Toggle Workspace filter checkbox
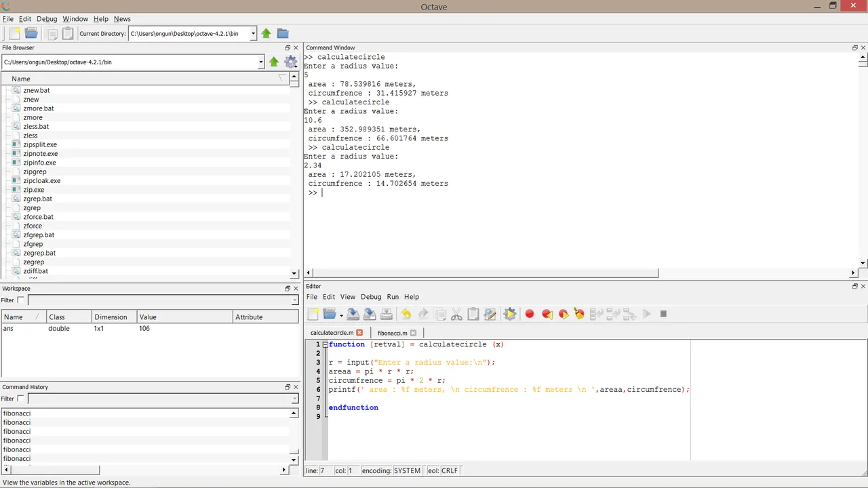 20,300
